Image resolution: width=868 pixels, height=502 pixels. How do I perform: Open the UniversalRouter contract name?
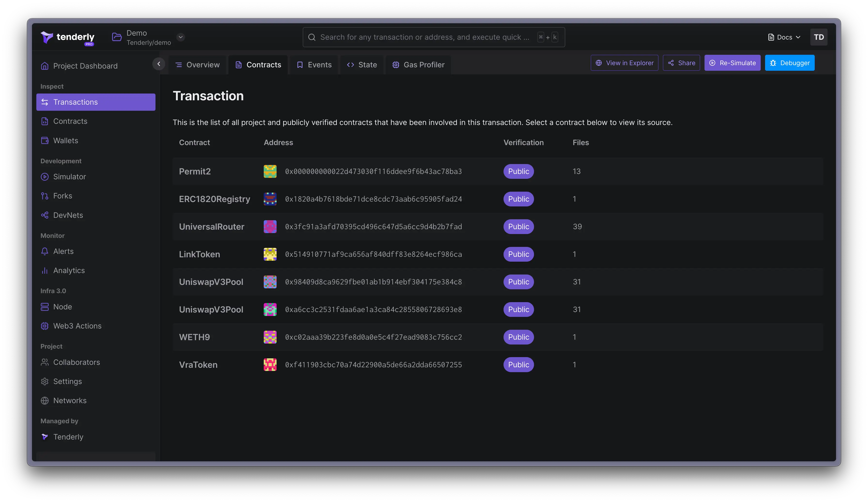211,227
